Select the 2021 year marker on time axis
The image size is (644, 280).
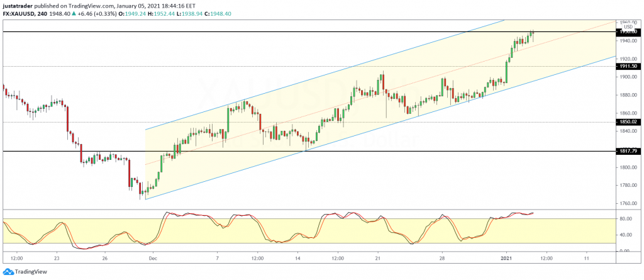(508, 258)
